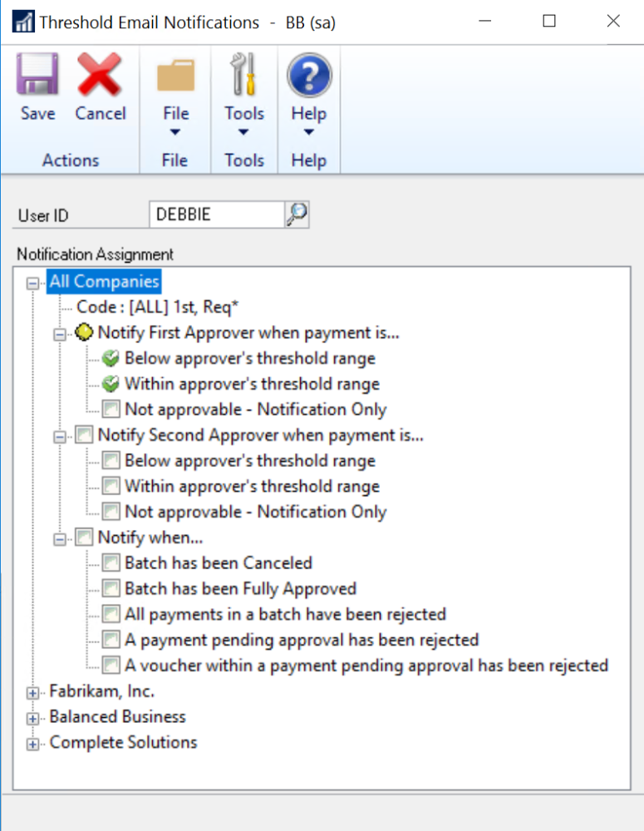The width and height of the screenshot is (644, 831).
Task: Open the File dropdown arrow
Action: pyautogui.click(x=175, y=132)
